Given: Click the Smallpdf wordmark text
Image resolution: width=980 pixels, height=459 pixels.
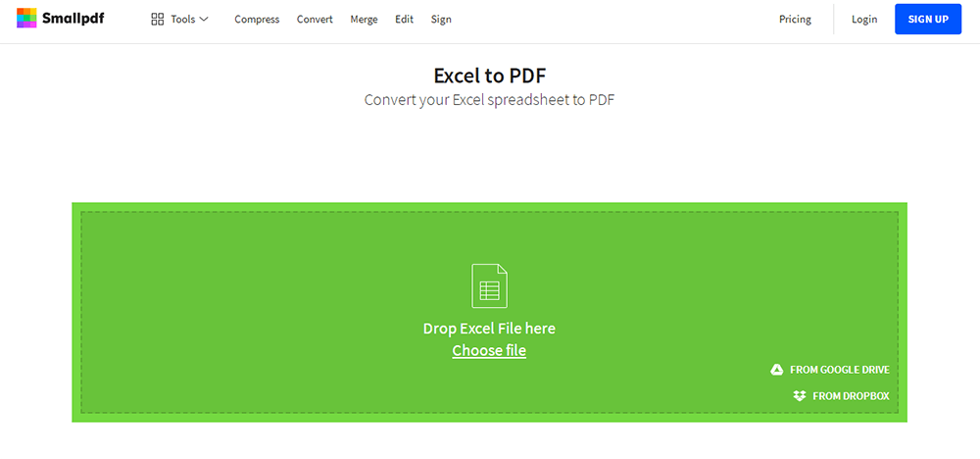Looking at the screenshot, I should pyautogui.click(x=73, y=19).
